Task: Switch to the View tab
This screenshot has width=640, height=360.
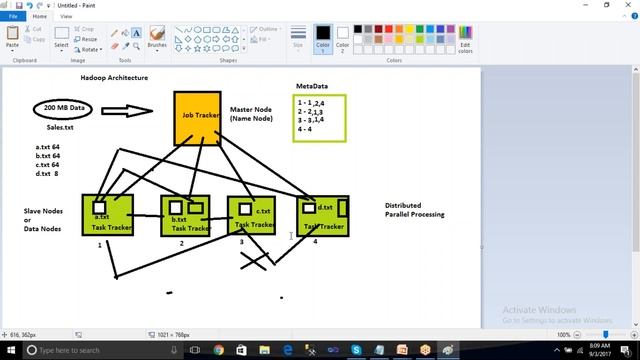Action: (66, 16)
